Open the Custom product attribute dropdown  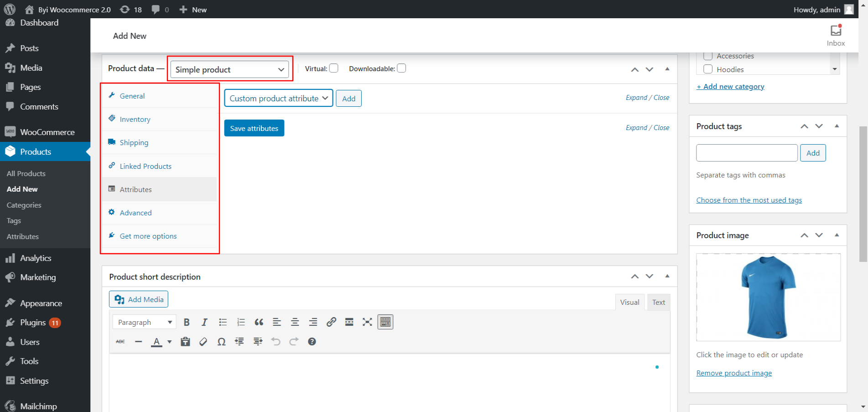click(x=278, y=98)
